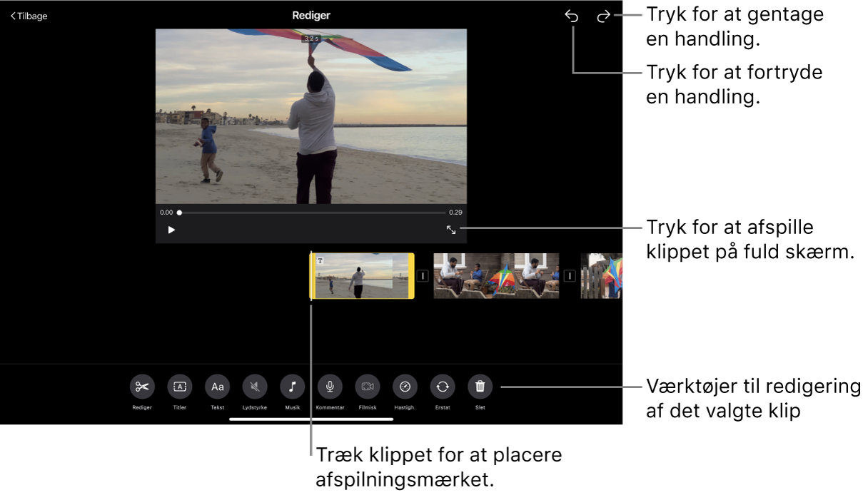Open the Musik tool
The image size is (868, 495).
click(x=293, y=387)
